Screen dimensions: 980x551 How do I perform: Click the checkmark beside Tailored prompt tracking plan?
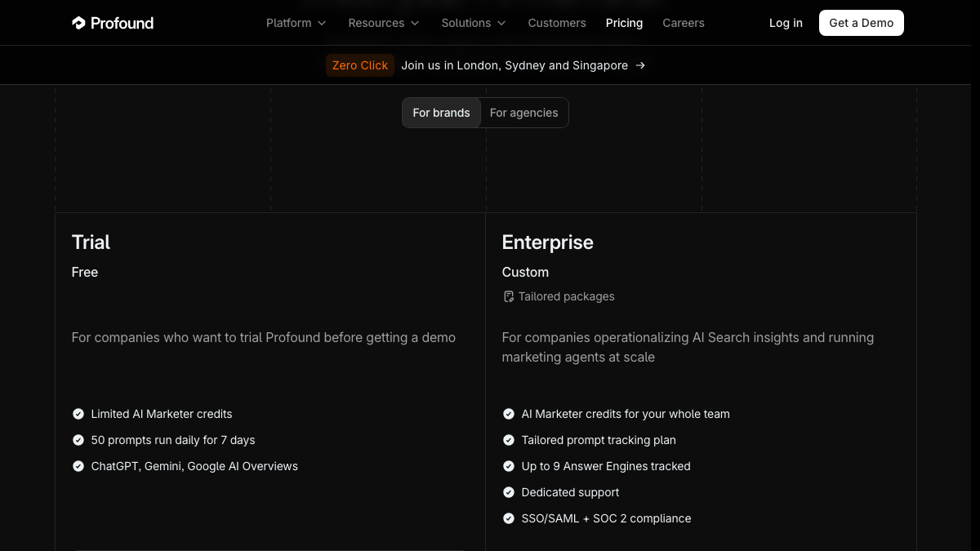[508, 440]
